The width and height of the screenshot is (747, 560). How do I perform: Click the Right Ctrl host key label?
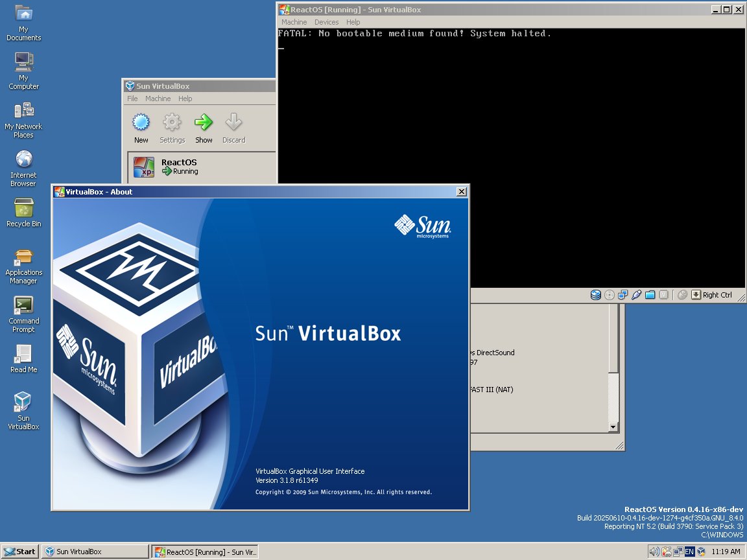click(717, 295)
